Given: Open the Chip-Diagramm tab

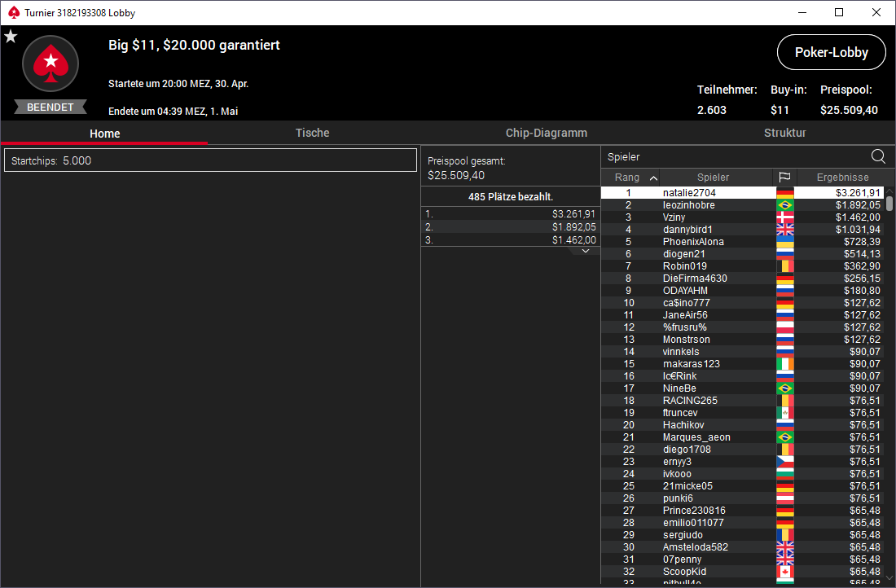Looking at the screenshot, I should [x=547, y=133].
